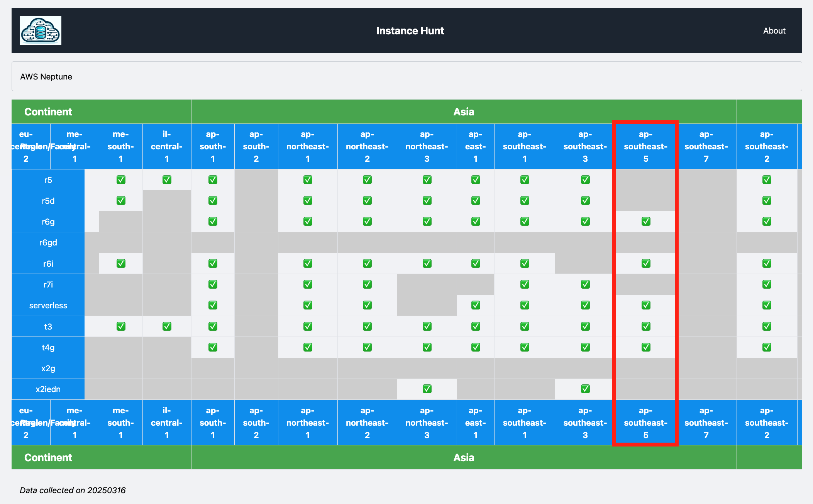813x504 pixels.
Task: Select the AWS Neptune service box
Action: coord(406,76)
